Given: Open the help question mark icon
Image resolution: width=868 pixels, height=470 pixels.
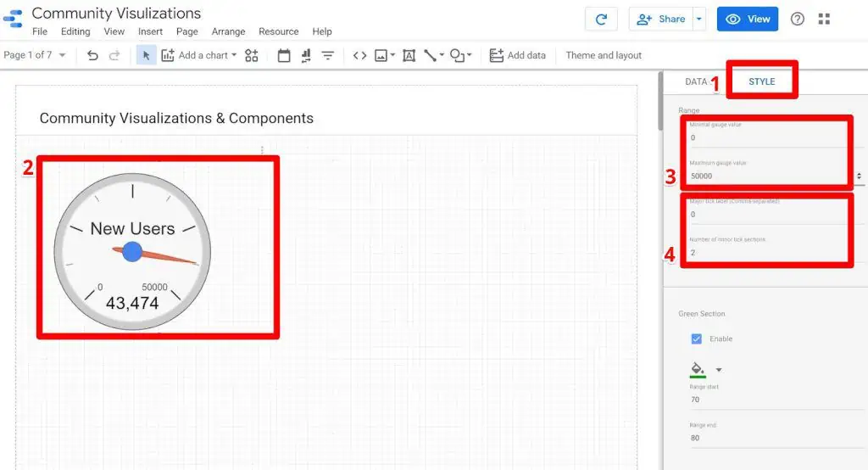Looking at the screenshot, I should 797,19.
